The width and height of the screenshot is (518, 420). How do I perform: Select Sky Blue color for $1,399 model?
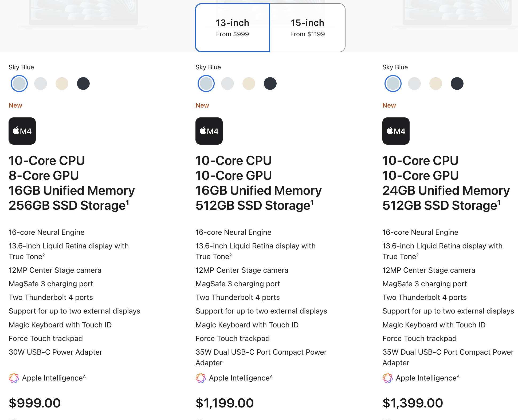(x=393, y=84)
